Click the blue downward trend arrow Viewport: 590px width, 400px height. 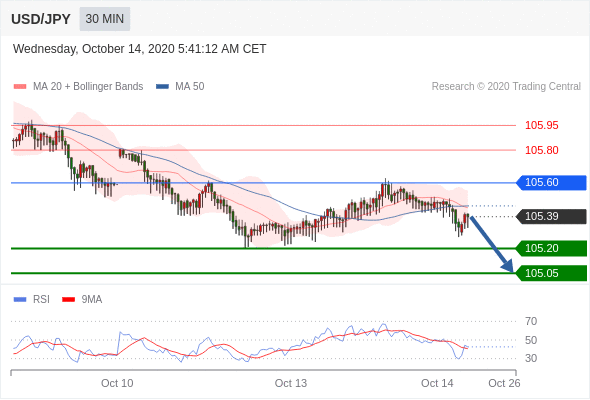pyautogui.click(x=492, y=244)
